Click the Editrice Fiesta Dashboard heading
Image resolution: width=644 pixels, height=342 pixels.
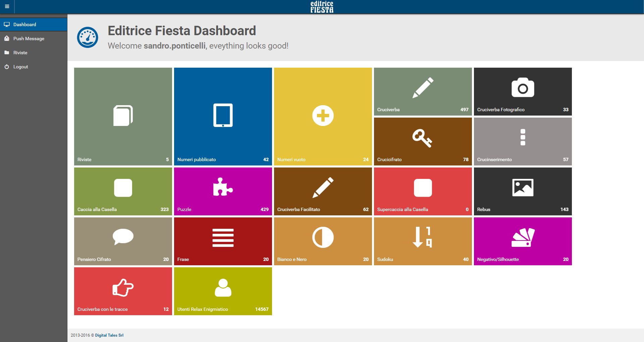(x=182, y=31)
